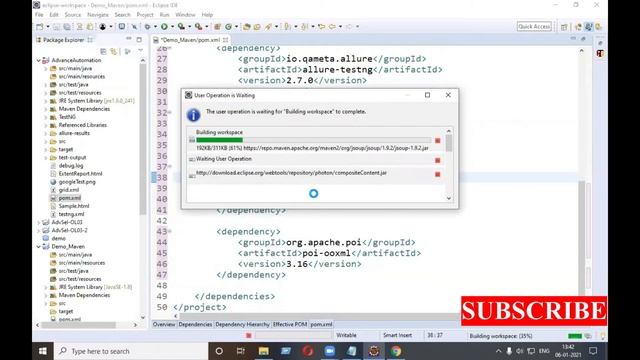Screen dimensions: 640x360
Task: Open the taskbar notification center
Action: coord(593,351)
